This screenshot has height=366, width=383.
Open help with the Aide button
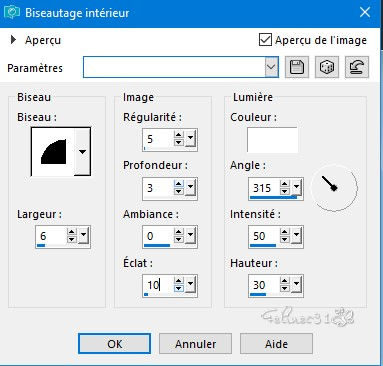276,344
